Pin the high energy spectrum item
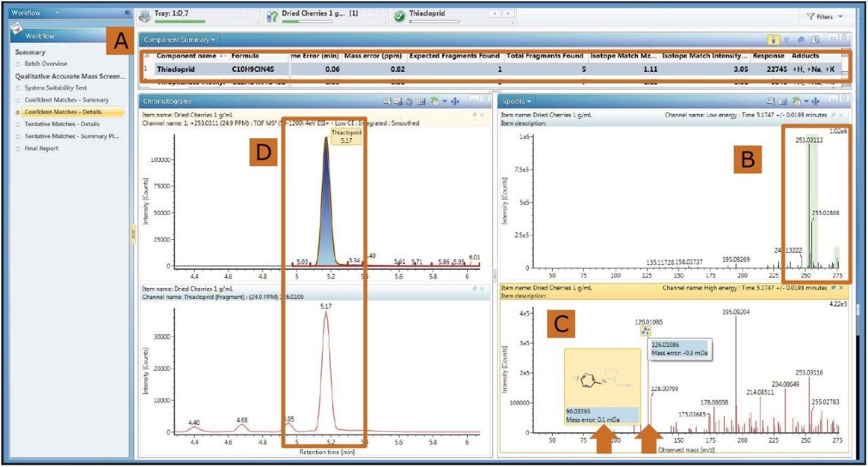Image resolution: width=868 pixels, height=467 pixels. pyautogui.click(x=833, y=287)
